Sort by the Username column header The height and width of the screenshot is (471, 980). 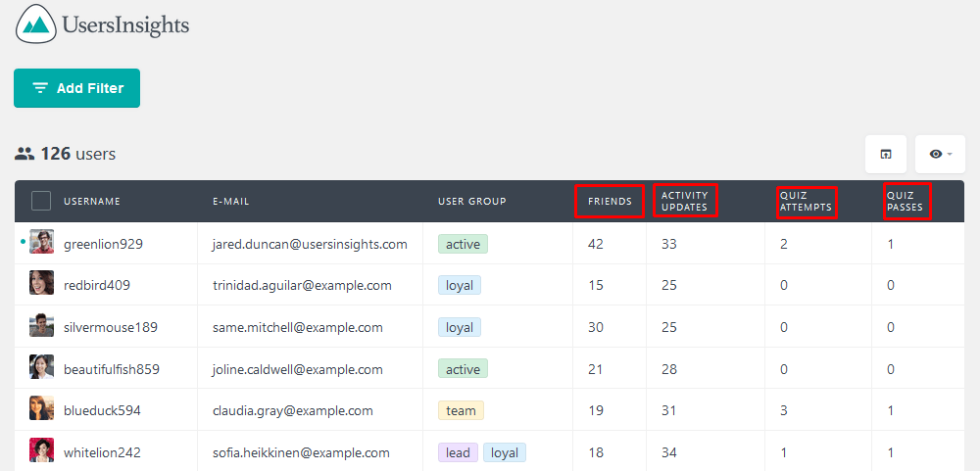point(92,201)
